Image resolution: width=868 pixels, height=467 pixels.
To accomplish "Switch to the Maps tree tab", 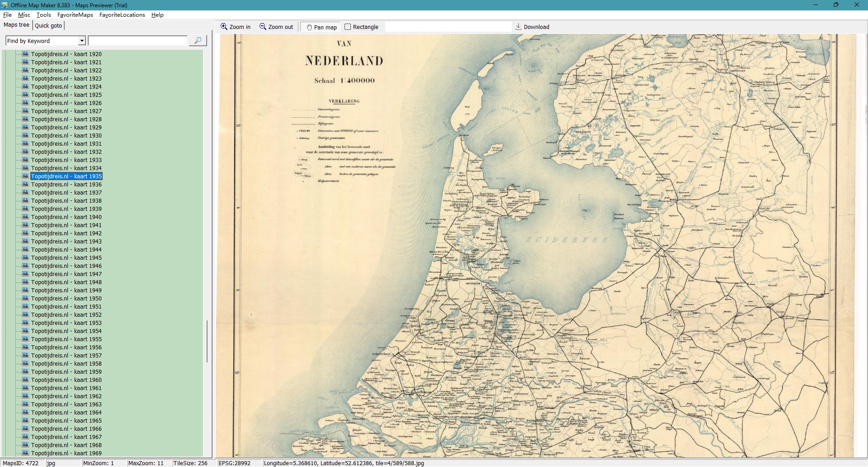I will click(x=16, y=25).
